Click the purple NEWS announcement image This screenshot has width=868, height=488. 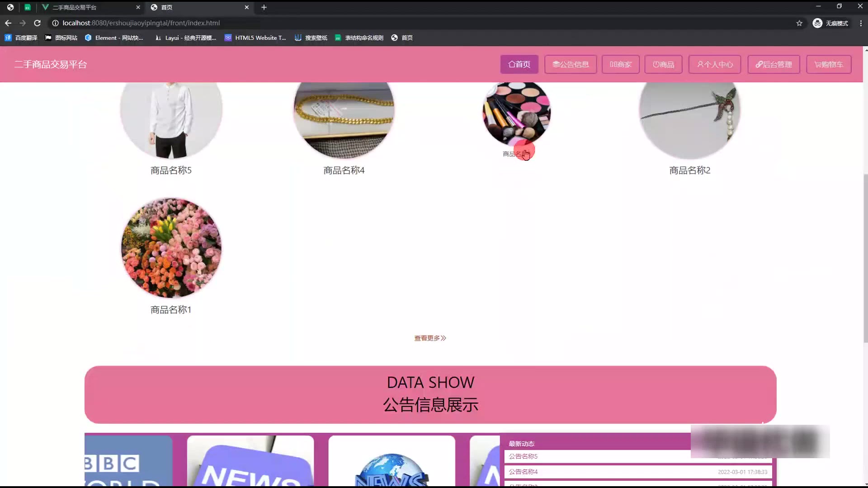[250, 460]
